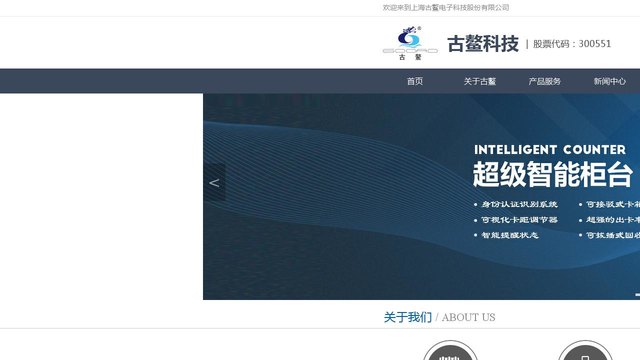
Task: Click the 智能提醒状态 bullet text
Action: coord(510,235)
